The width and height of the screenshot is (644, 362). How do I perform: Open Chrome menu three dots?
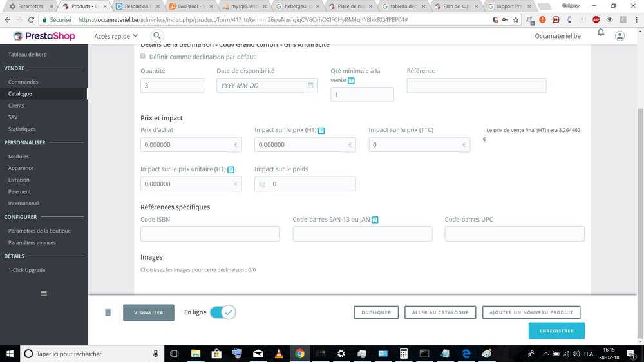(x=636, y=20)
